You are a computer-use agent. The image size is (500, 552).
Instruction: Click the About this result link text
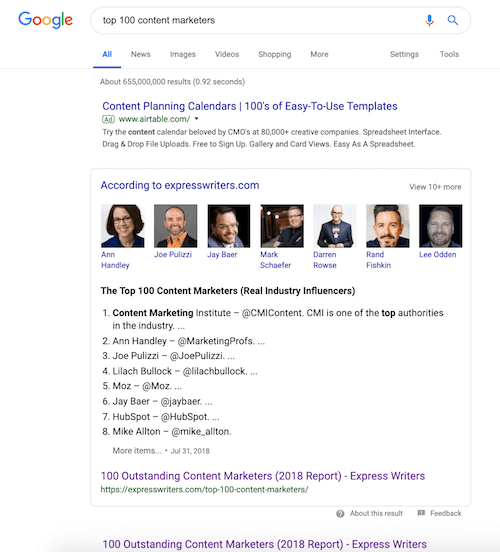[376, 514]
